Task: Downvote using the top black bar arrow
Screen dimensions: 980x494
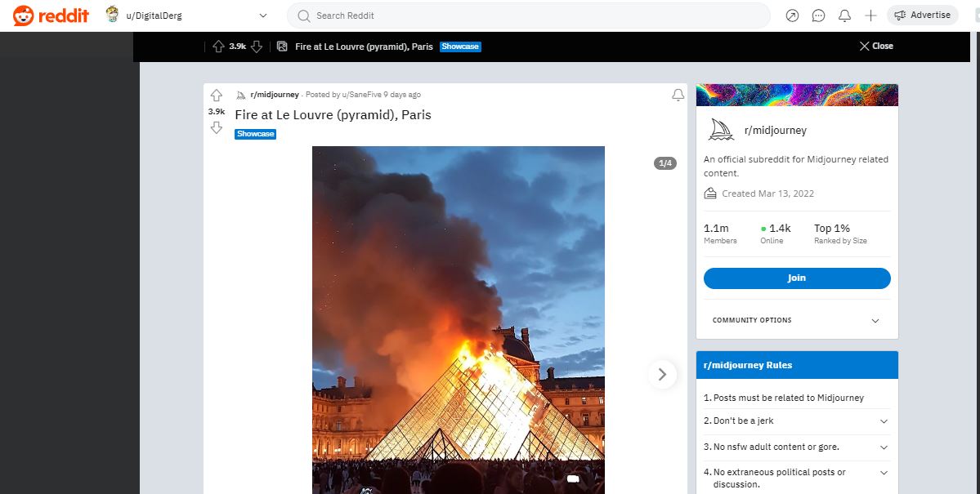Action: 257,47
